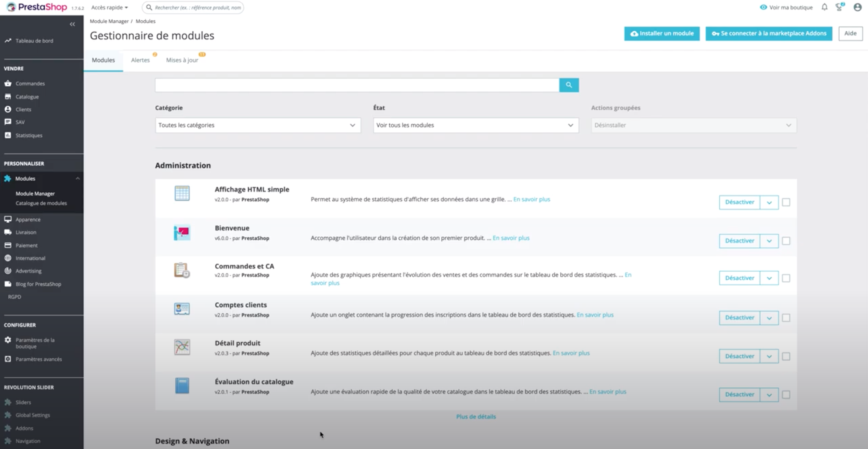The width and height of the screenshot is (868, 449).
Task: Switch to the Alertes tab
Action: point(141,60)
